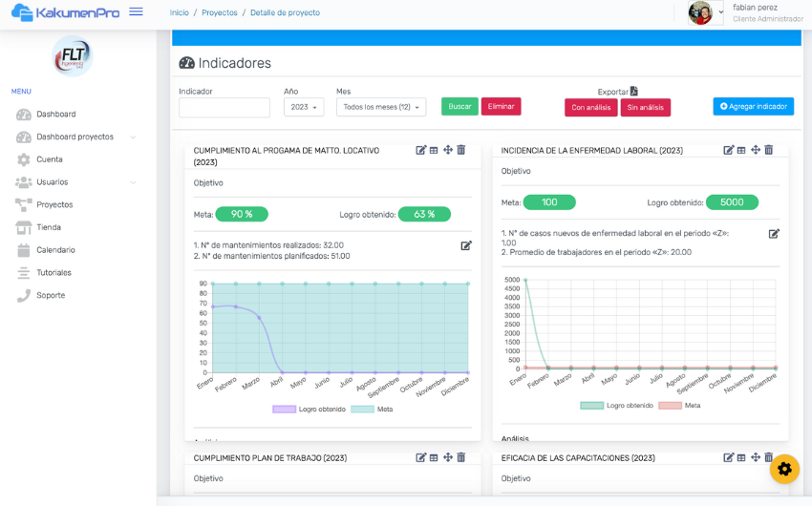Click move icon on ENFERMEDAD LABORAL card
812x506 pixels.
click(x=755, y=150)
